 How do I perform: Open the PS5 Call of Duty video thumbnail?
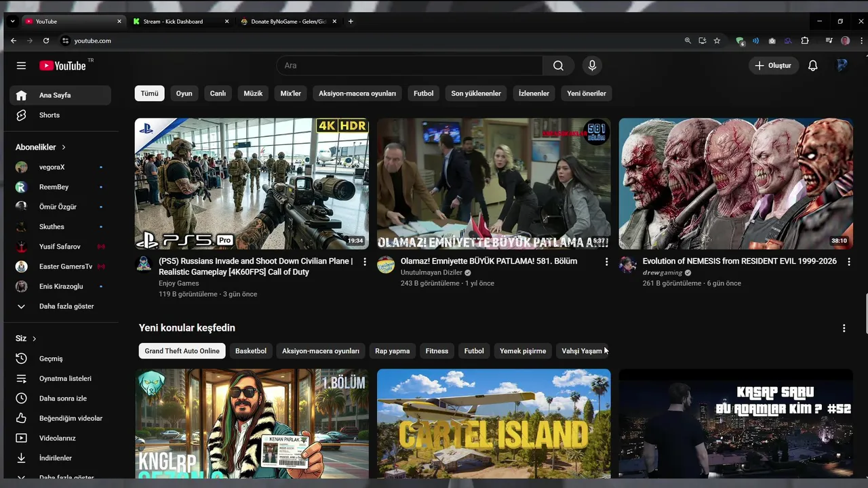252,184
